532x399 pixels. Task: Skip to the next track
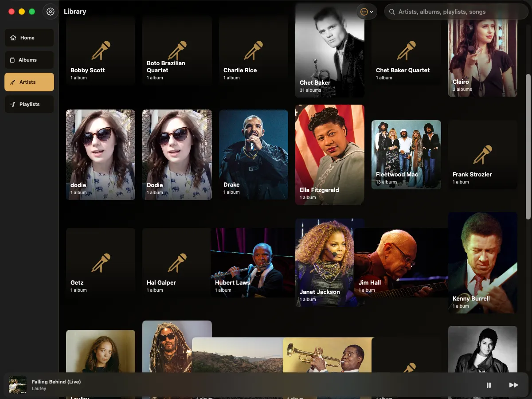(513, 385)
